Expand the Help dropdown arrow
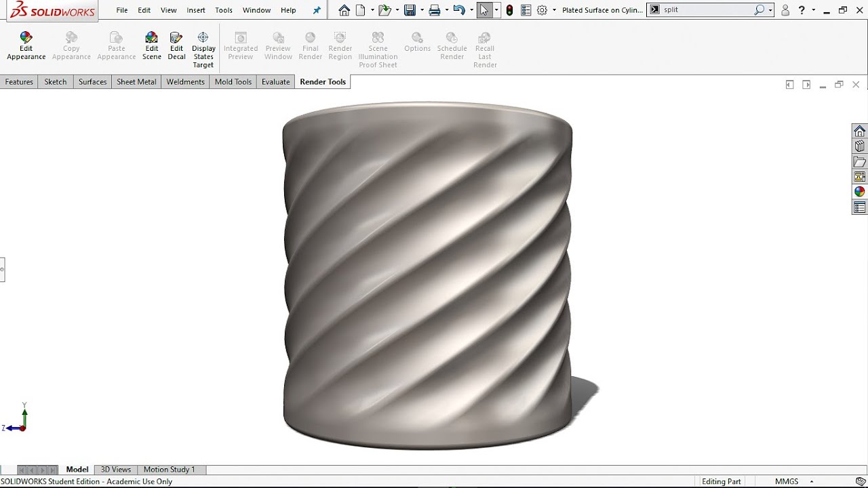The image size is (868, 488). [x=813, y=10]
